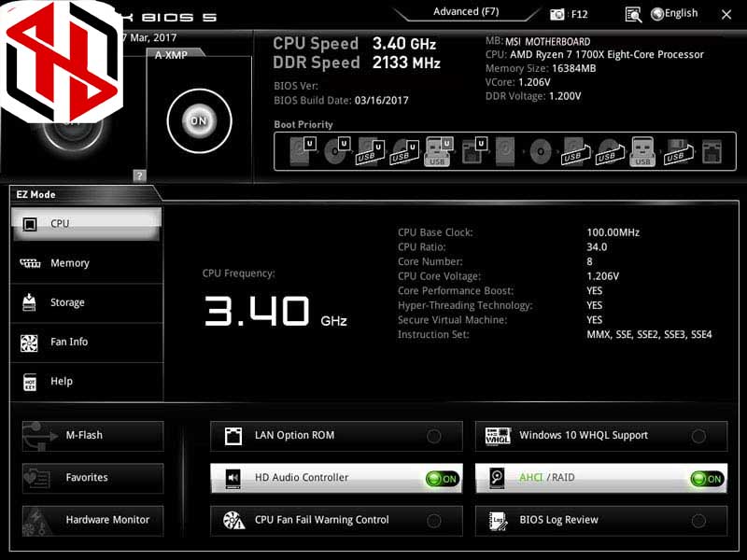Switch to the Memory section
Viewport: 747px width, 560px height.
click(86, 263)
